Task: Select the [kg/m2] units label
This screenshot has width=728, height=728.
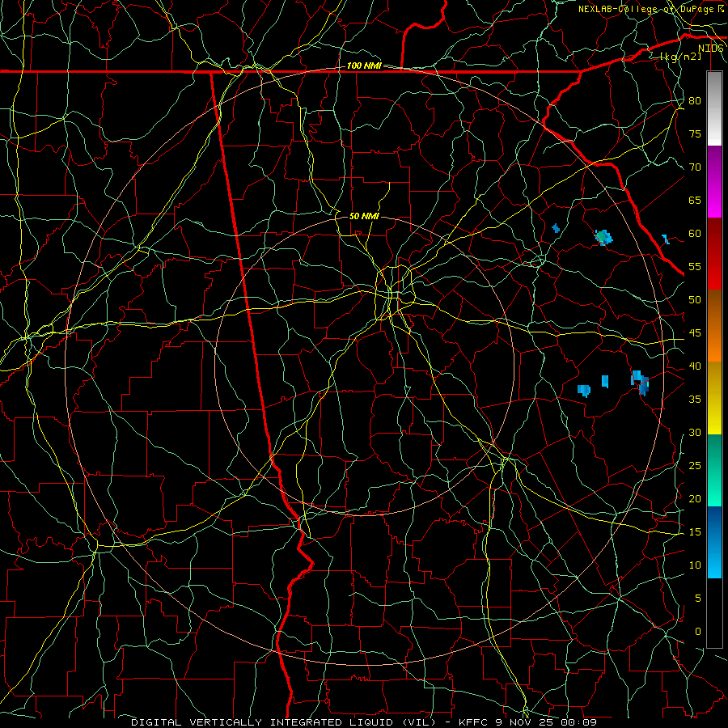Action: pos(680,57)
